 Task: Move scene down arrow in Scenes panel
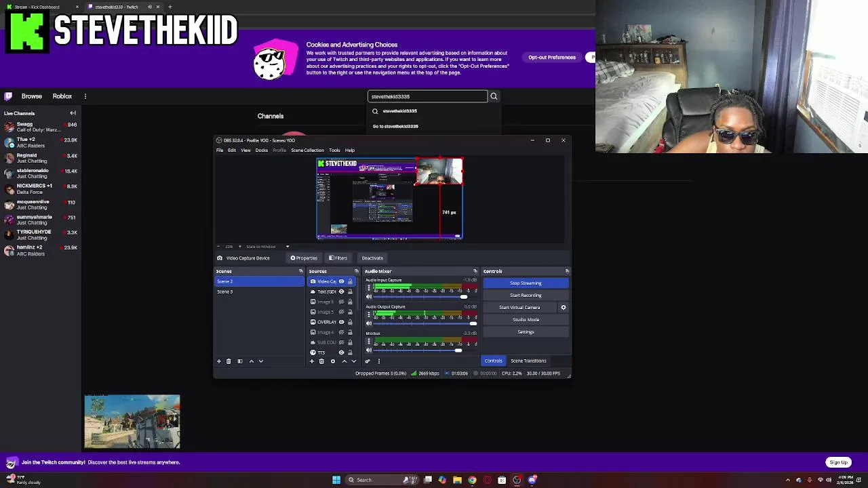click(x=261, y=361)
